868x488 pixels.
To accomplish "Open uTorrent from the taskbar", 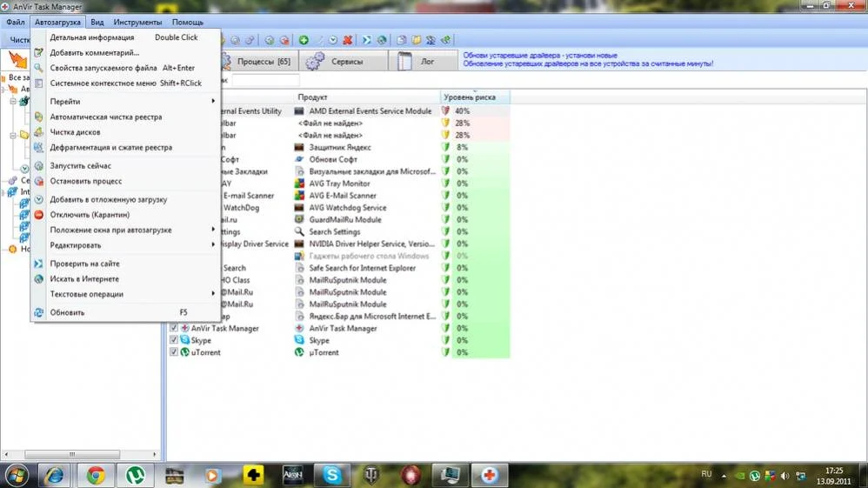I will [135, 475].
